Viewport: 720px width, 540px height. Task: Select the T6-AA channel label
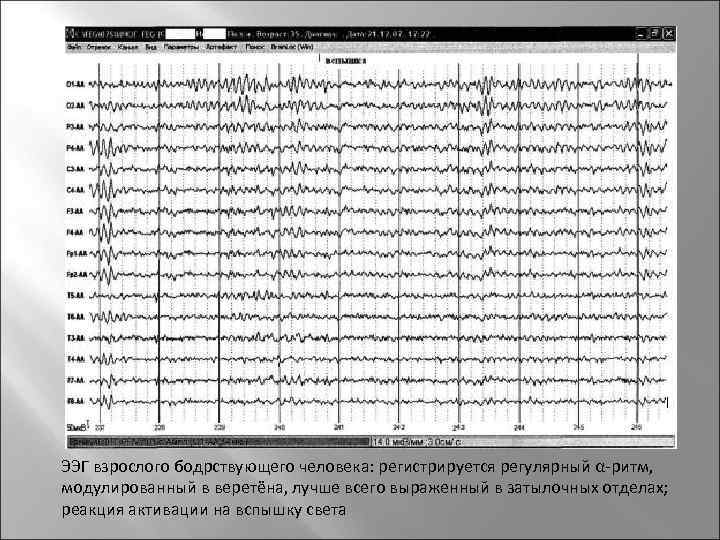75,317
